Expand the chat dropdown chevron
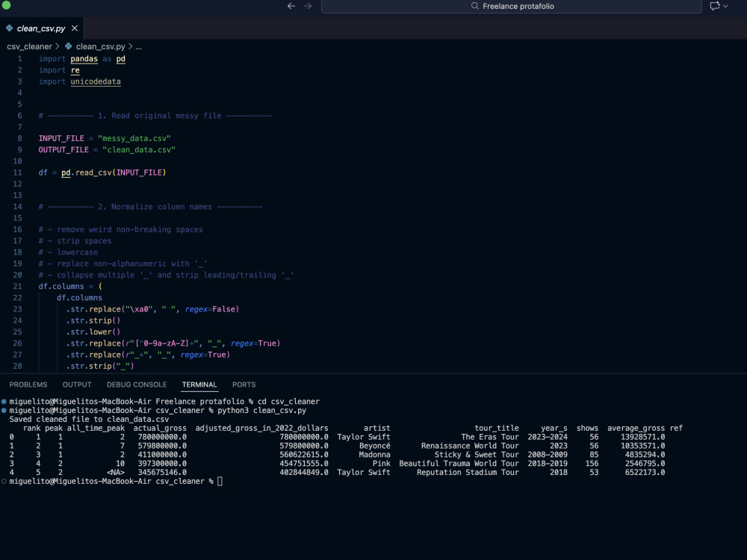 [725, 6]
